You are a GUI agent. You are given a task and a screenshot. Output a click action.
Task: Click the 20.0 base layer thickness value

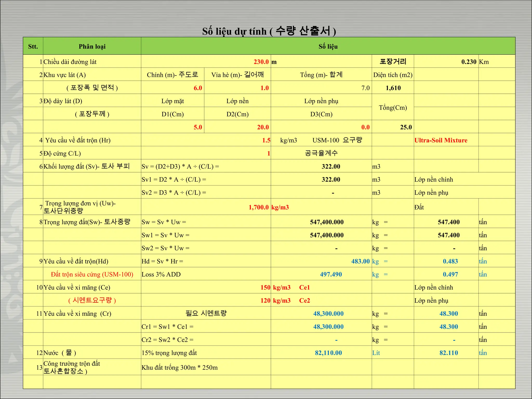[263, 127]
